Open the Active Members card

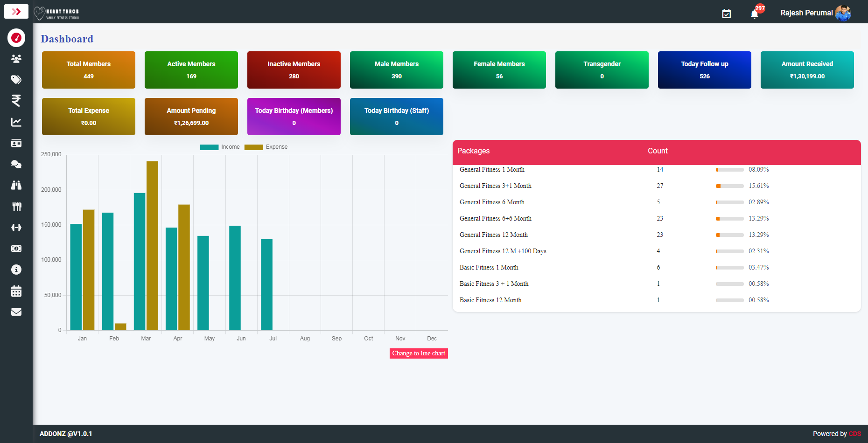191,70
